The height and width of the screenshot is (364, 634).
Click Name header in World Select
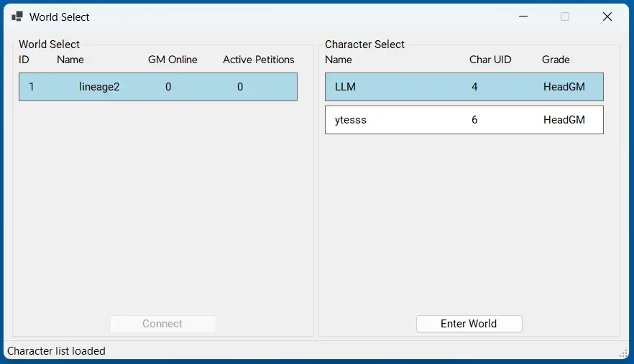70,60
